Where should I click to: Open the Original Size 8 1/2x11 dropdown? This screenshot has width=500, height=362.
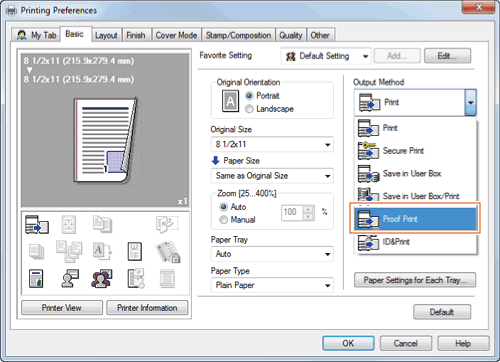(x=272, y=144)
